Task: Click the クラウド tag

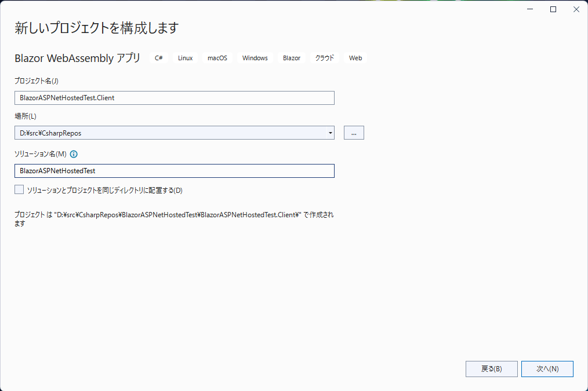Action: pos(325,58)
